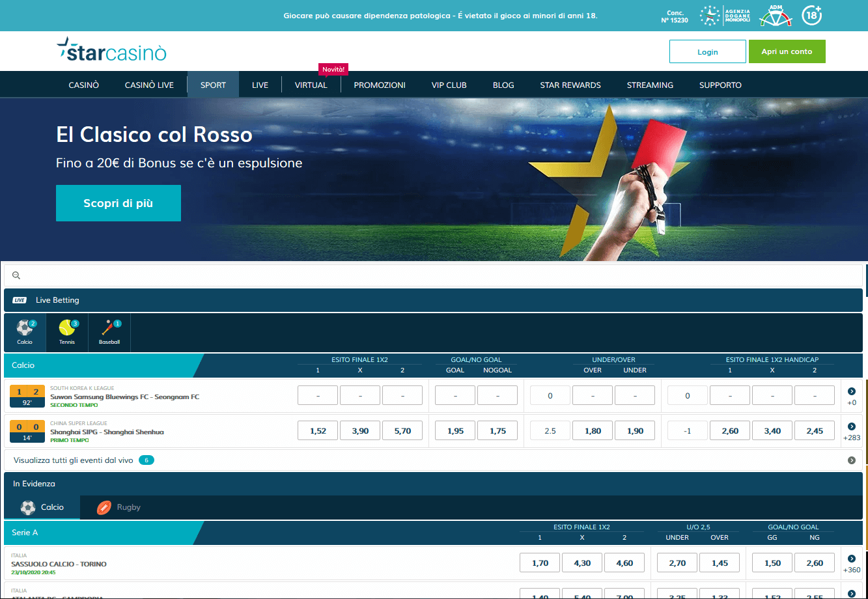Click the Apri un conto button
Image resolution: width=868 pixels, height=599 pixels.
pos(787,51)
